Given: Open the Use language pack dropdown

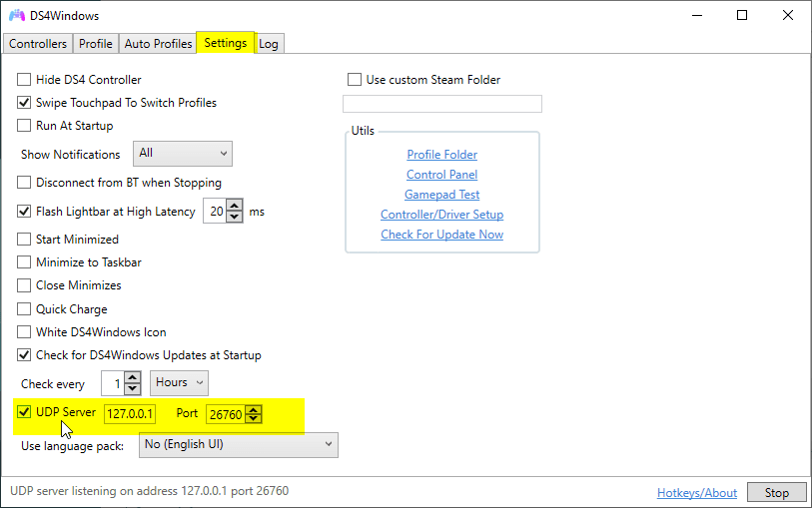Looking at the screenshot, I should coord(238,445).
